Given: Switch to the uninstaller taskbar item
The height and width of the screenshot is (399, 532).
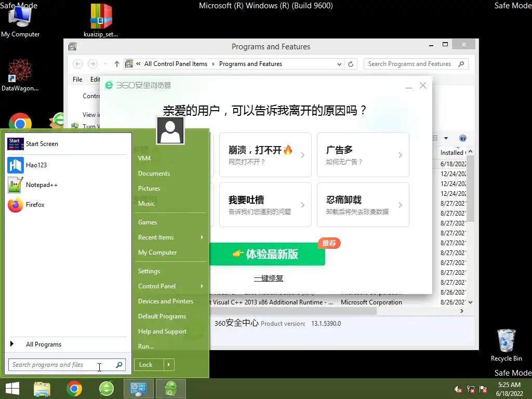Looking at the screenshot, I should click(x=170, y=389).
